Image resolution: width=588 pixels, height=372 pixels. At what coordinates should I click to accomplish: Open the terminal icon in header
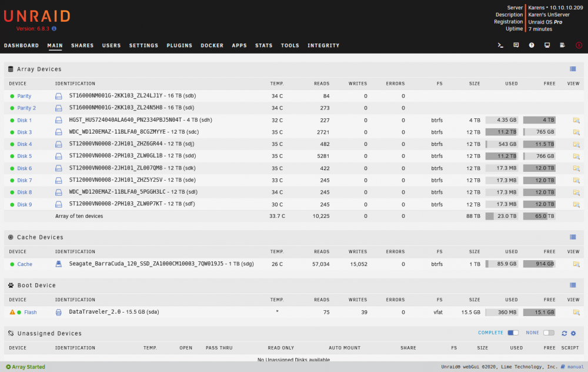[500, 45]
